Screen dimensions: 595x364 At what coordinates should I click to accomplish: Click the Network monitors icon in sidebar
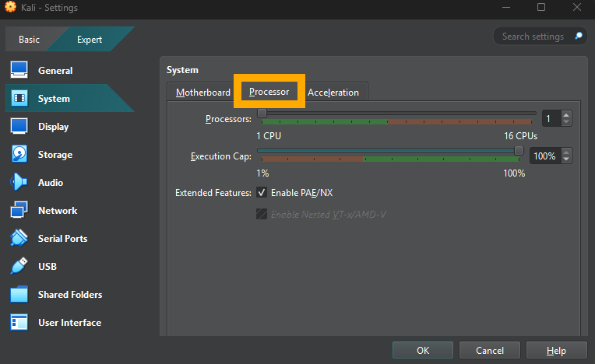(19, 210)
